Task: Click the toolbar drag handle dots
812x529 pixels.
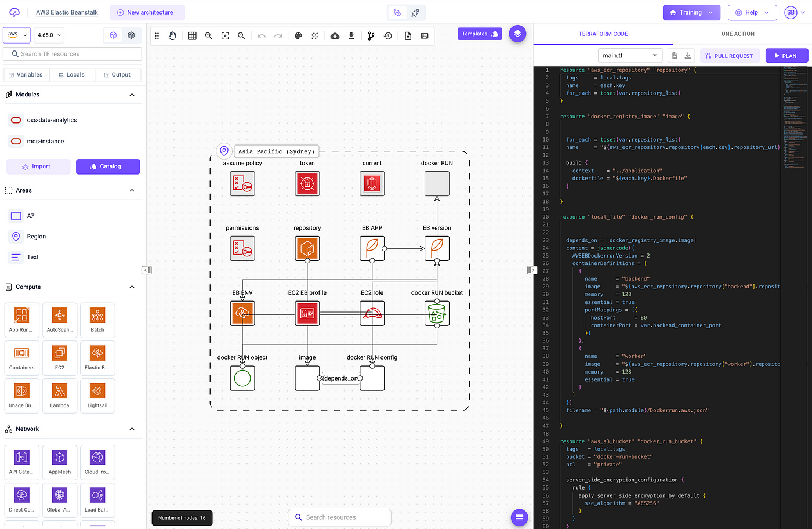Action: (x=157, y=36)
